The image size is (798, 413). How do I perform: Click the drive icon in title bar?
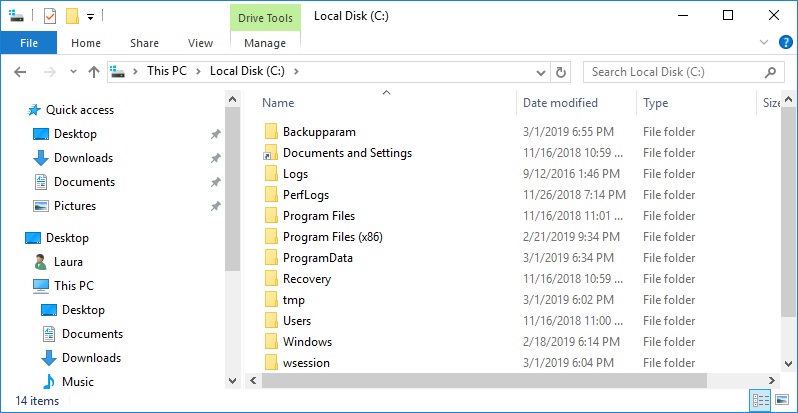16,16
